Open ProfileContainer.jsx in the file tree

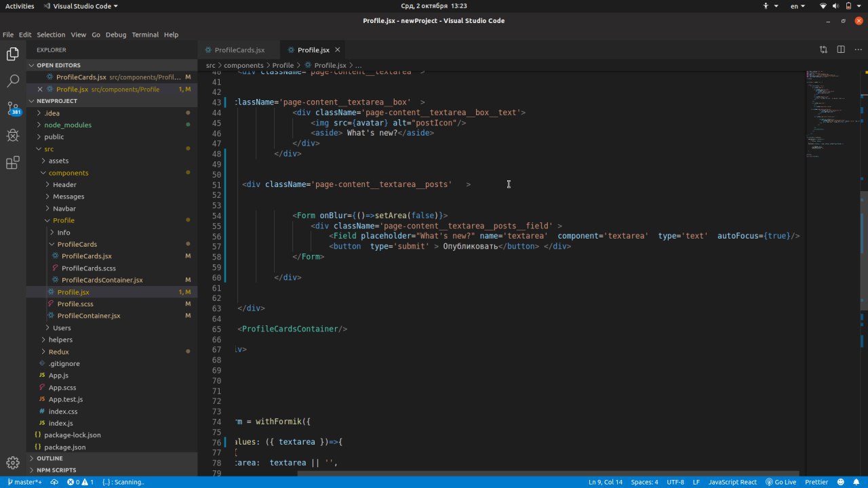coord(88,316)
